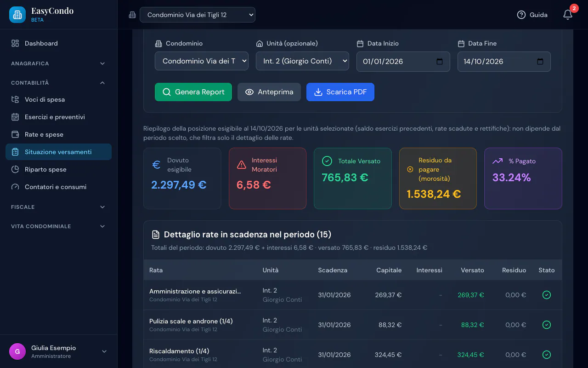Click the status checkmark for Riscaldamento (1/4)
The width and height of the screenshot is (588, 368).
tap(547, 355)
